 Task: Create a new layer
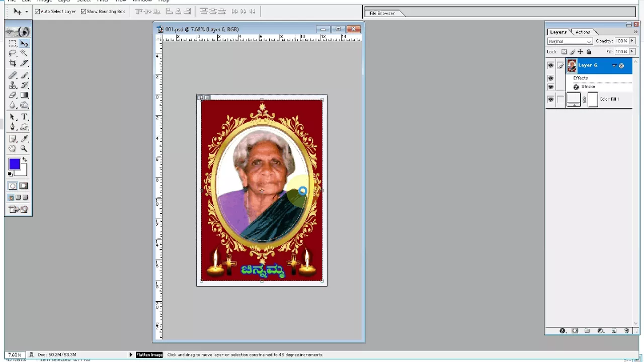click(614, 331)
